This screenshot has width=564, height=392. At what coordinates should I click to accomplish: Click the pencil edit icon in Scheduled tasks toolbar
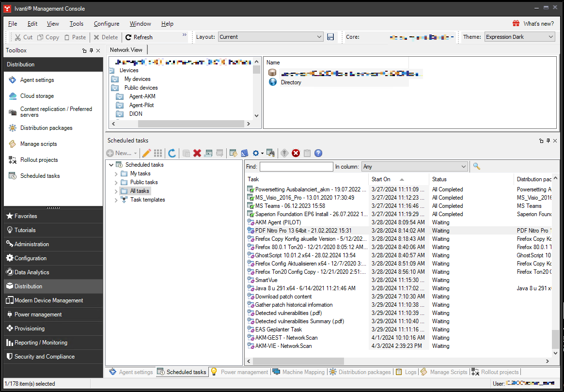[x=146, y=153]
